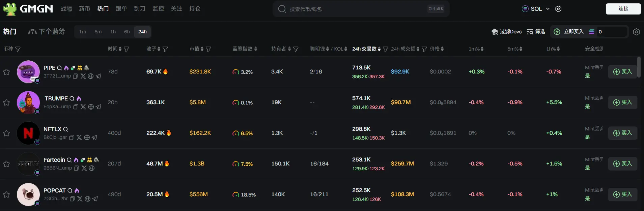Toggle the 过滤Devs filter
Image resolution: width=644 pixels, height=211 pixels.
[506, 32]
